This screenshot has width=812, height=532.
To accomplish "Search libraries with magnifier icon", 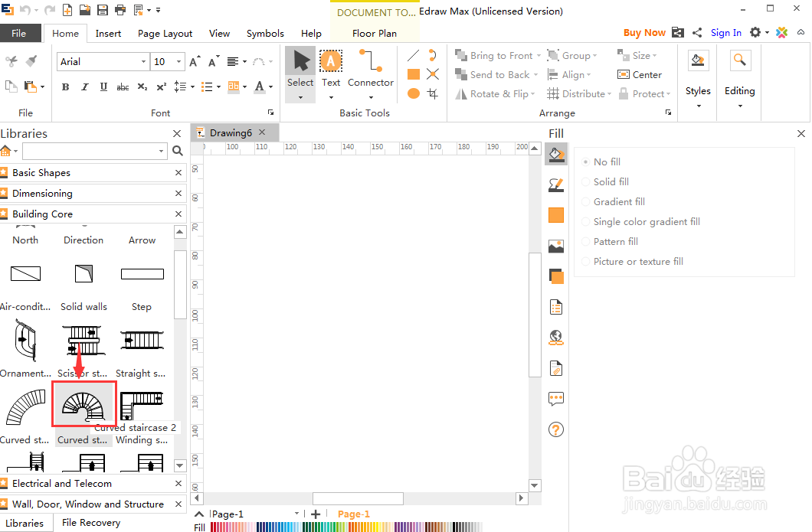I will point(178,151).
